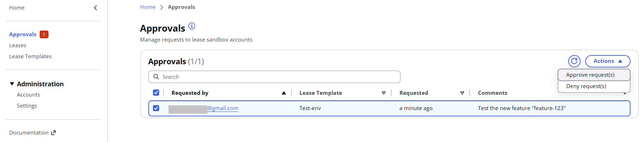Viewport: 644px width, 142px height.
Task: Toggle the select-all header checkbox
Action: 156,93
